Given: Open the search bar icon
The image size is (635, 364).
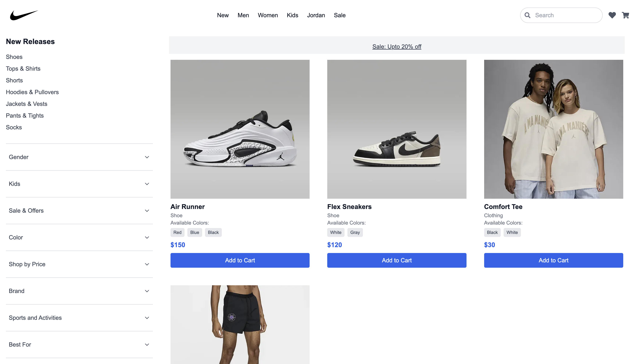Looking at the screenshot, I should coord(528,15).
